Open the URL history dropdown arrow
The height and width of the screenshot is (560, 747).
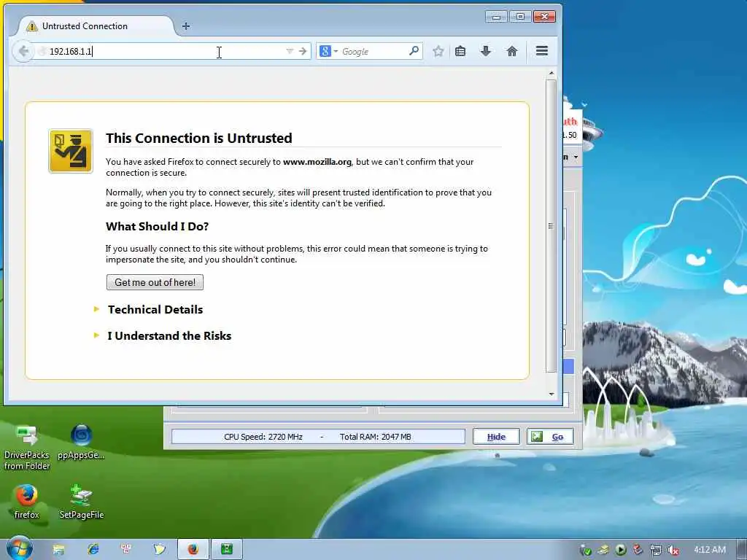[x=289, y=51]
